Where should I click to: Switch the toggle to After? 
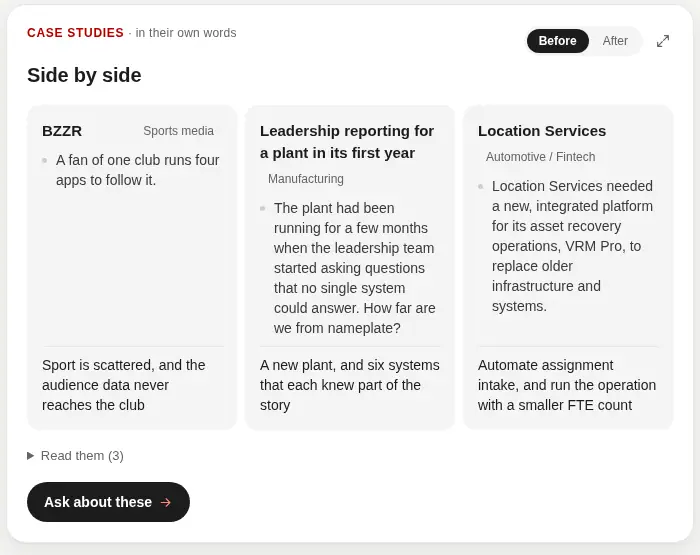[x=615, y=41]
